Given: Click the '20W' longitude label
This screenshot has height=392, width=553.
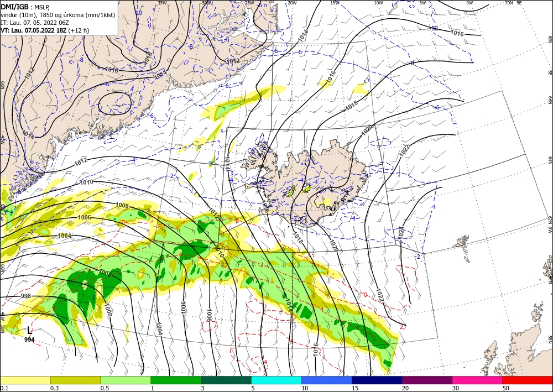Looking at the screenshot, I should (291, 3).
